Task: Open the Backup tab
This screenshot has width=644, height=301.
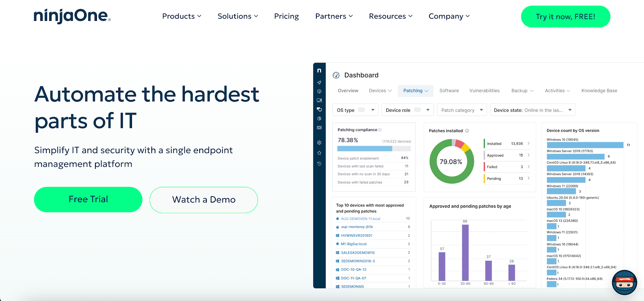Action: [x=522, y=91]
